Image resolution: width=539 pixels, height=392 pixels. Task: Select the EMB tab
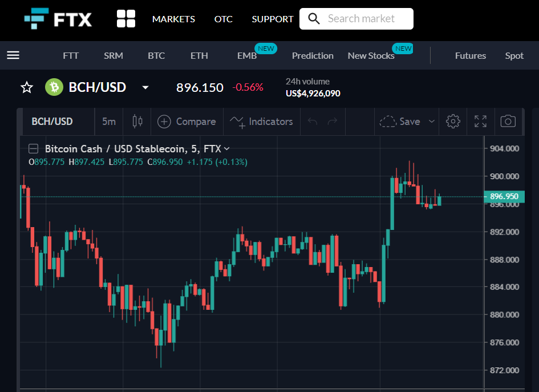tap(247, 56)
